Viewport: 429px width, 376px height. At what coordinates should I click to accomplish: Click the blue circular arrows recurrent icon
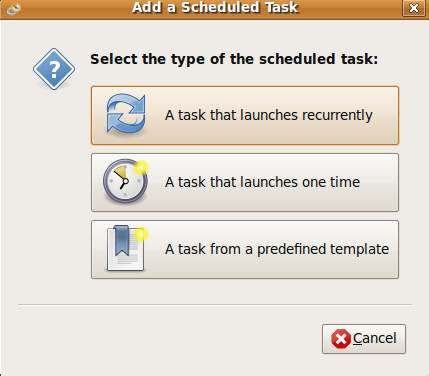126,114
